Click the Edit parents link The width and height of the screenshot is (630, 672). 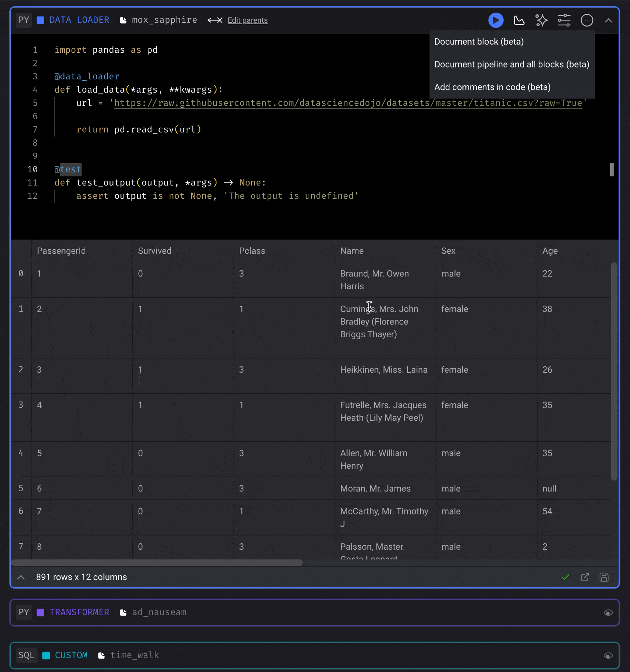pos(247,20)
